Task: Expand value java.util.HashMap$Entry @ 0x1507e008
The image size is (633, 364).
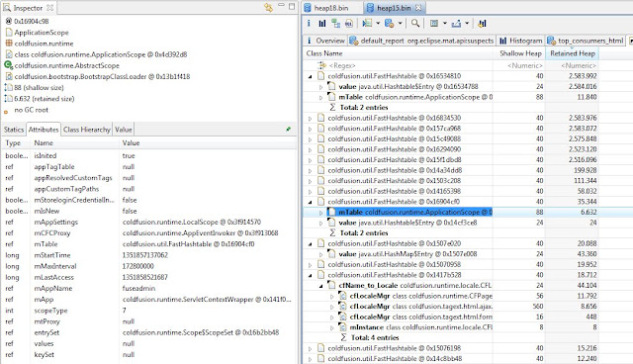Action: click(320, 254)
